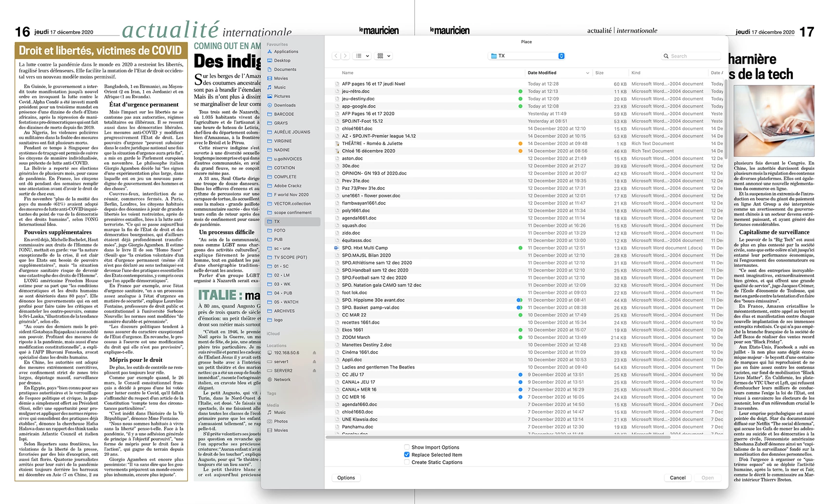Screen dimensions: 829x504
Task: Click the Open button
Action: tap(708, 478)
